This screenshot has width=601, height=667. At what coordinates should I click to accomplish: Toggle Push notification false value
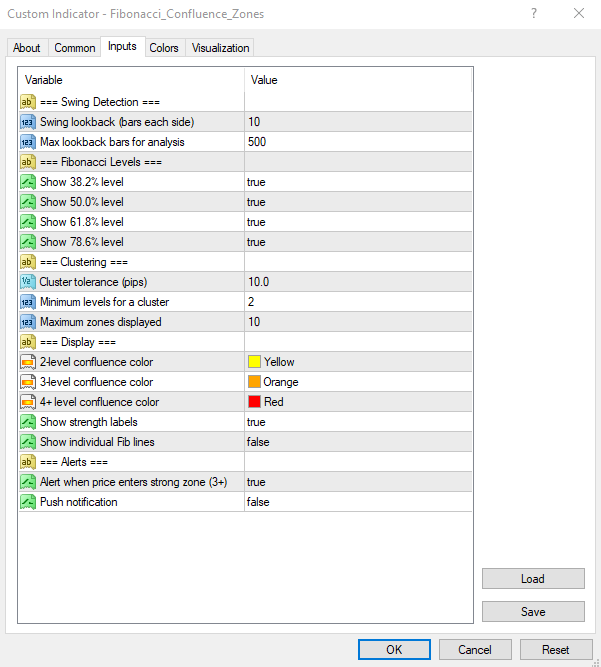pos(358,502)
